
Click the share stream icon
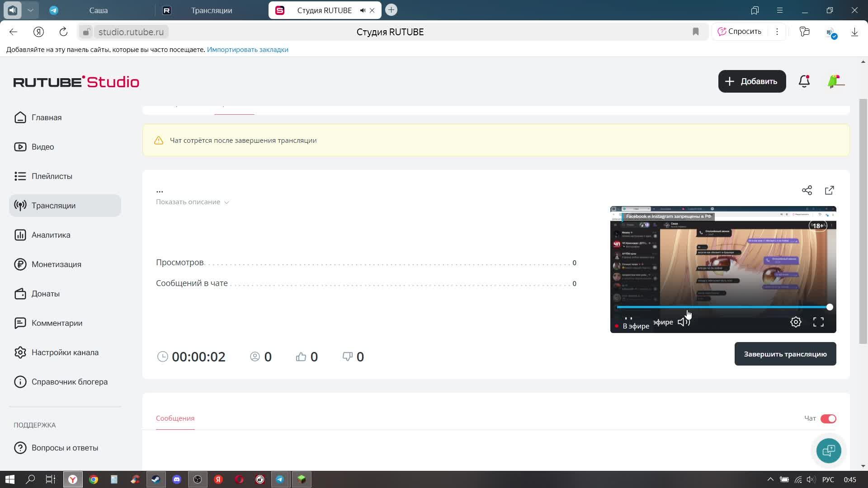(807, 190)
